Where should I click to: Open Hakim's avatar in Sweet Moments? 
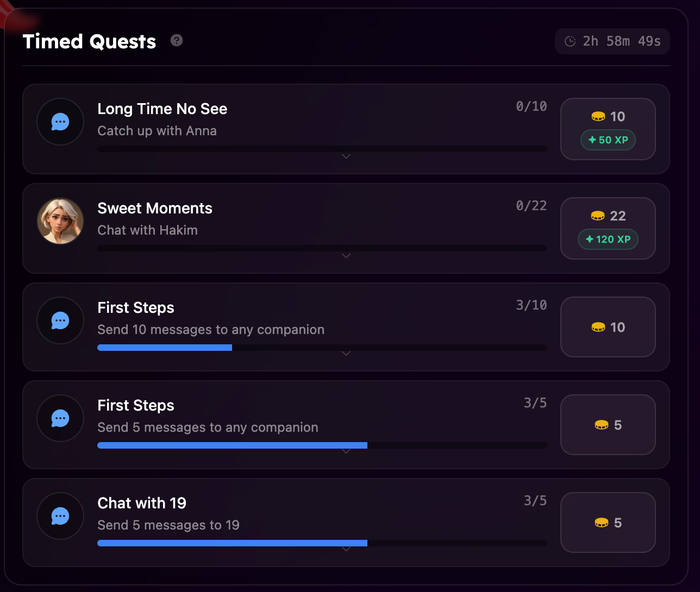[60, 221]
